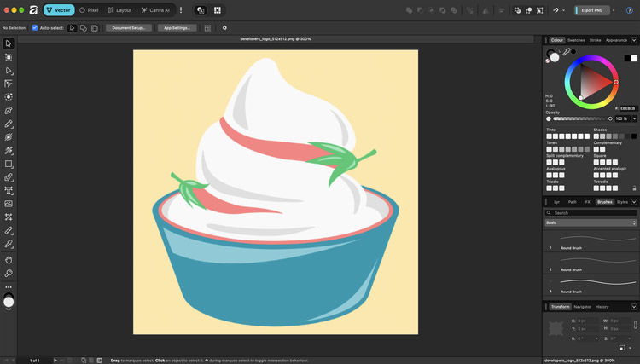Viewport: 640px width, 364px height.
Task: Open the Canva AI studio
Action: [x=155, y=10]
